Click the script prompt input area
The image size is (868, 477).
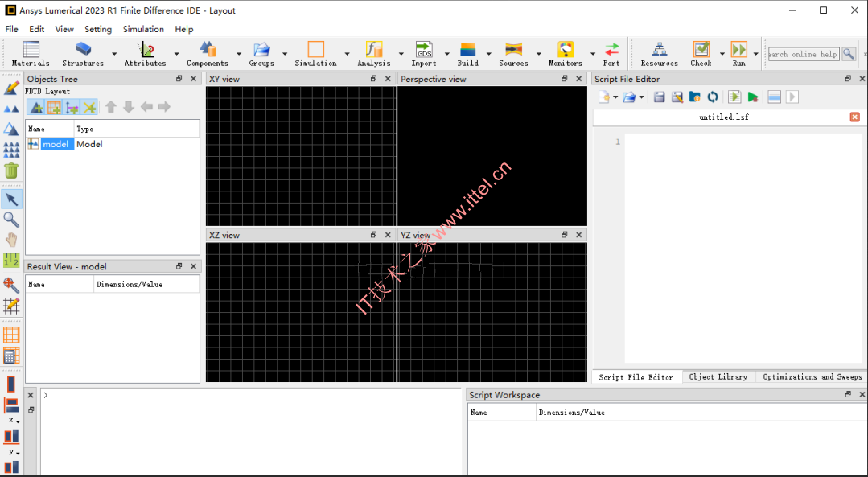tap(251, 432)
